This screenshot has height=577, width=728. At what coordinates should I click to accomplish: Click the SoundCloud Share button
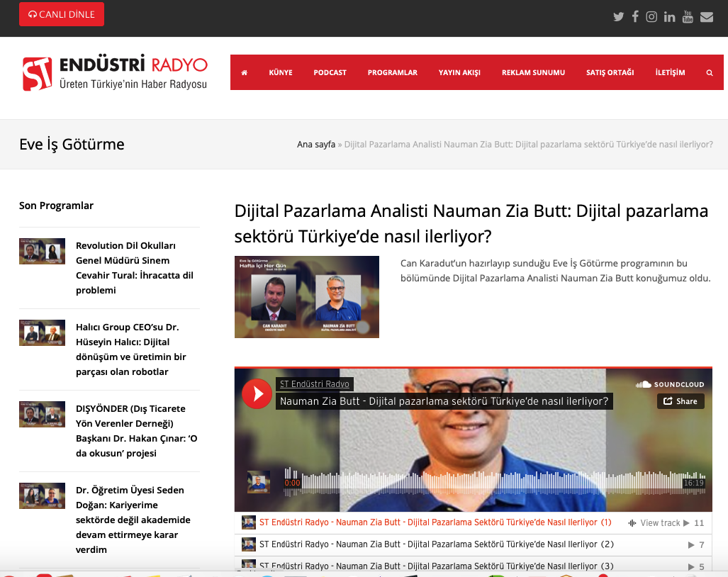pyautogui.click(x=680, y=401)
